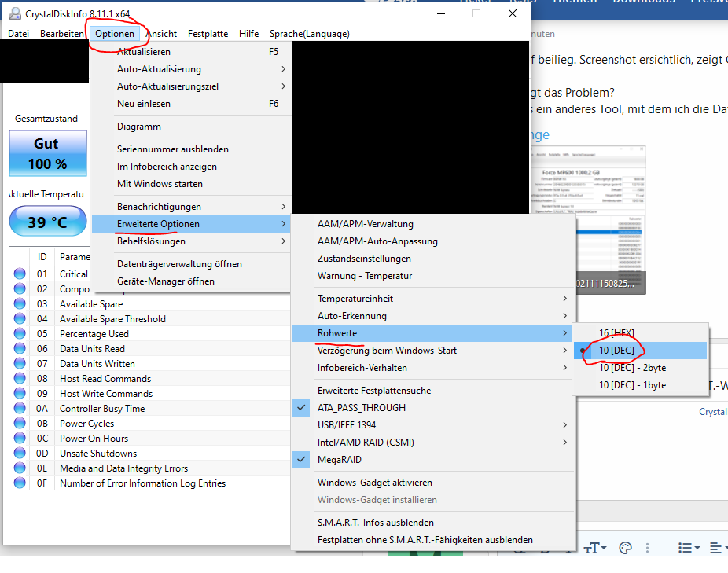Click status circle beside Data Units Read
Viewport: 728px width, 573px height.
click(x=20, y=349)
